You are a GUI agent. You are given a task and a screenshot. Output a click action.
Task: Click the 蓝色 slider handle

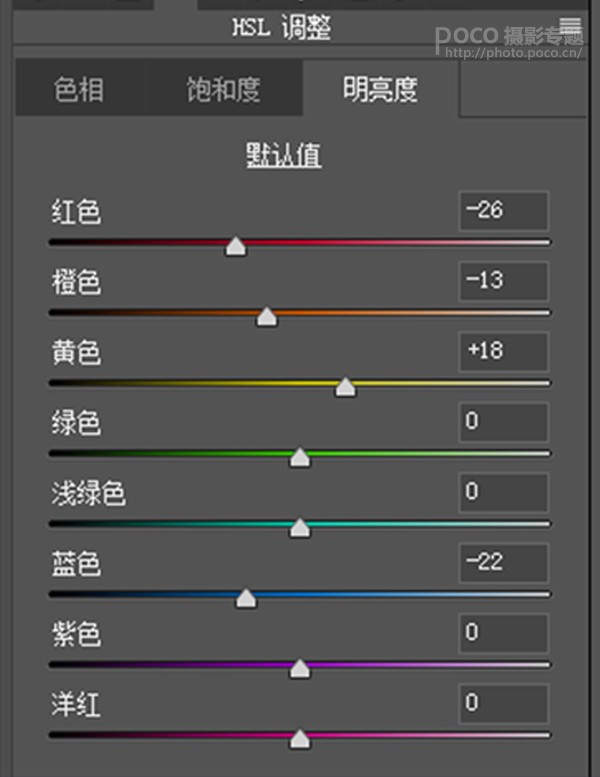(x=246, y=599)
